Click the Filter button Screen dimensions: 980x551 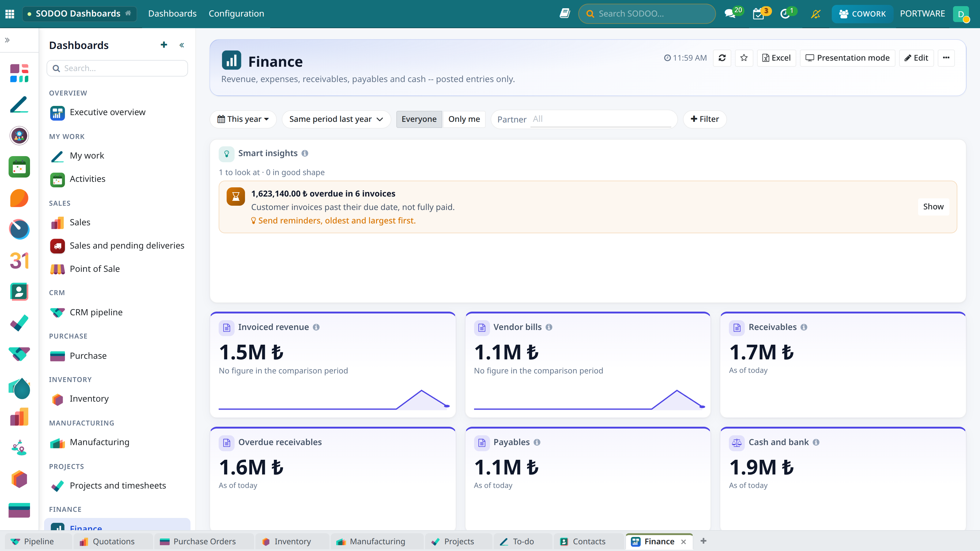click(705, 119)
